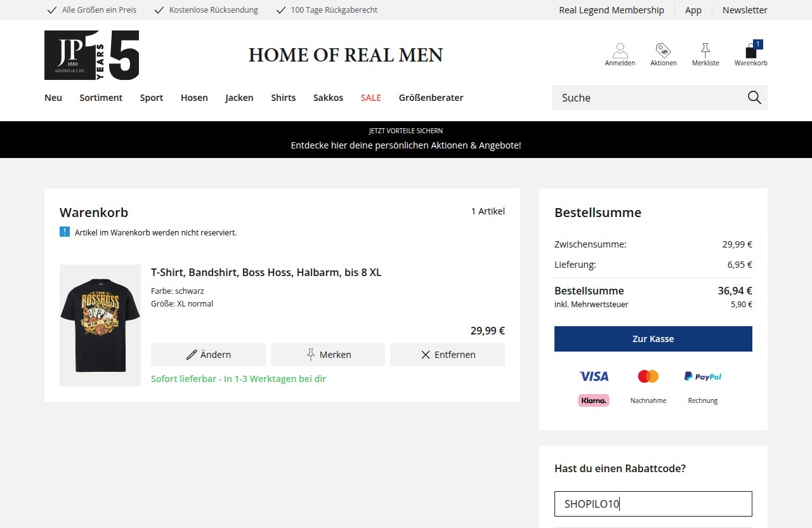Open the Anmelden account icon

[620, 55]
